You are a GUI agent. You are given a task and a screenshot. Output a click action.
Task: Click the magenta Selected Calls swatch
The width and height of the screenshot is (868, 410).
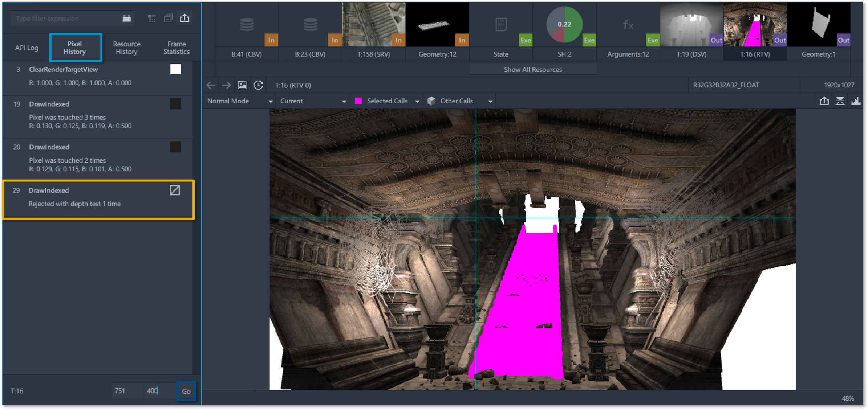coord(358,101)
